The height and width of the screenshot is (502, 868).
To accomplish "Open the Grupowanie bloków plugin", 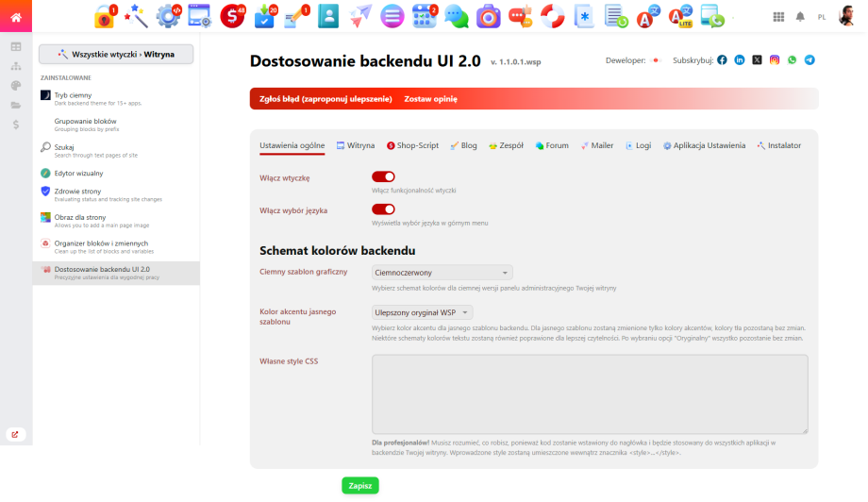I will point(116,125).
